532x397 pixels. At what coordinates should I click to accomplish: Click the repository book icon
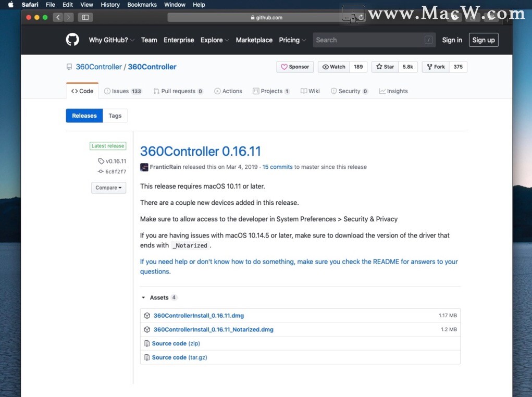69,67
